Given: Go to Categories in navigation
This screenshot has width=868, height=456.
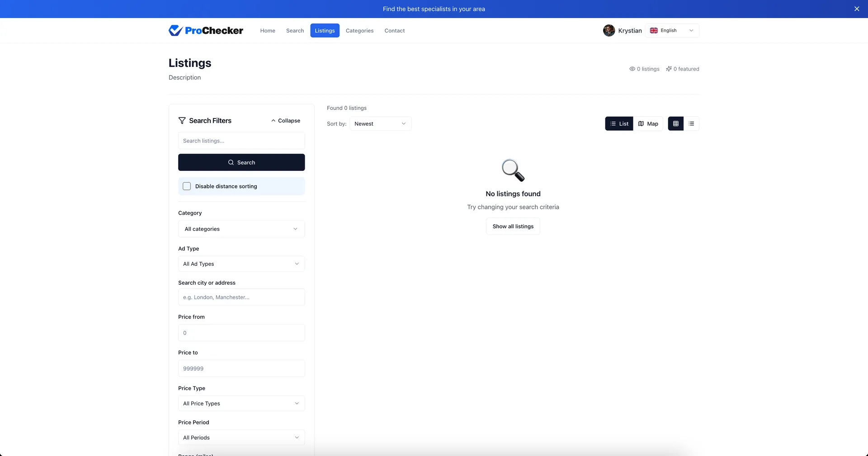Looking at the screenshot, I should click(359, 31).
